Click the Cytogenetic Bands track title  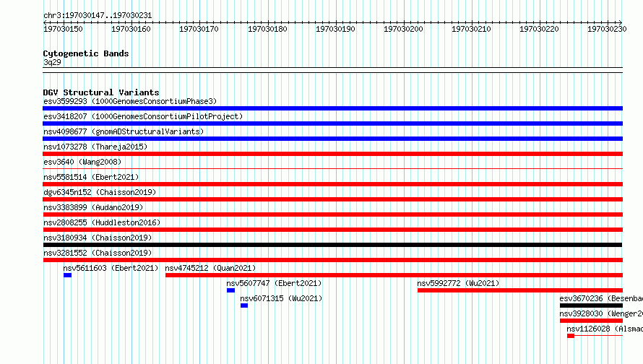pos(86,53)
